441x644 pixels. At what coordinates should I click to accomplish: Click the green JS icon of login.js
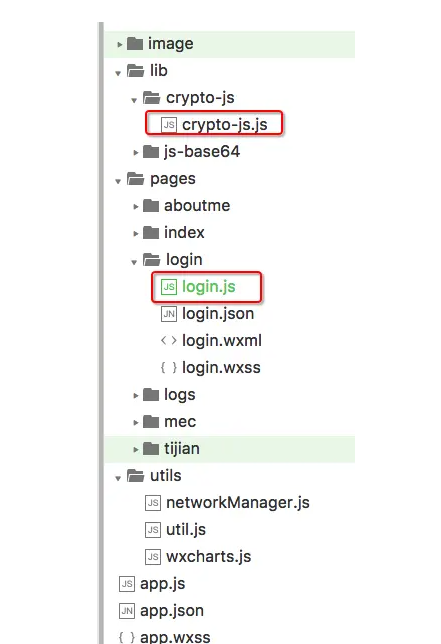pos(169,287)
